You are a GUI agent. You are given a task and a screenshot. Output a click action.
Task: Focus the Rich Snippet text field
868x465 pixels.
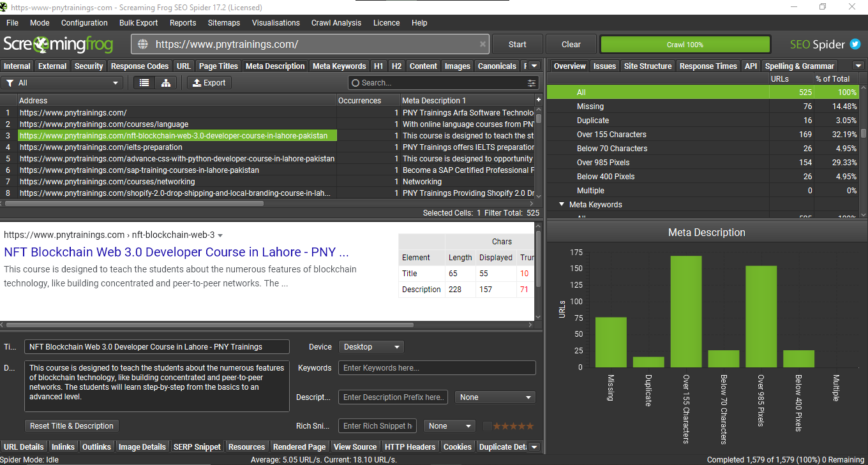point(378,426)
